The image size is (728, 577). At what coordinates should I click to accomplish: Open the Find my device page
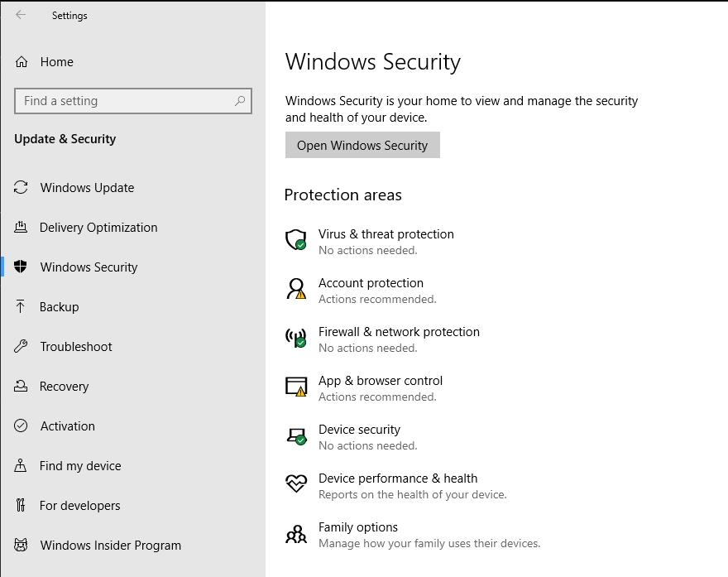point(80,466)
